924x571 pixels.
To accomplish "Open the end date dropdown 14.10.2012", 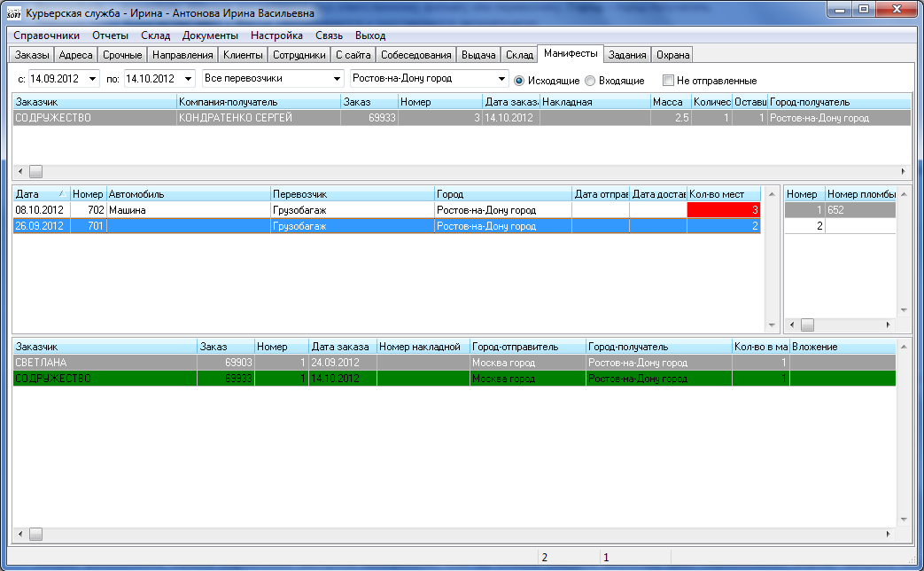I will pos(189,78).
